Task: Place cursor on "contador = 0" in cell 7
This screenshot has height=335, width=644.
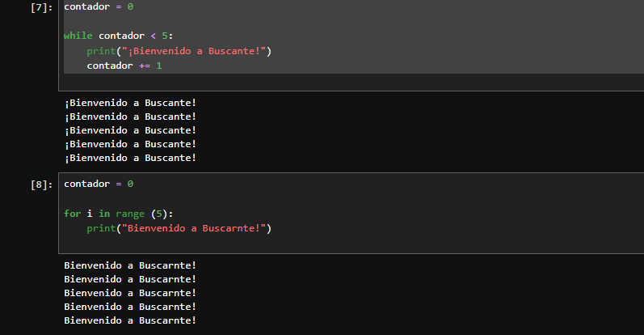Action: tap(99, 6)
